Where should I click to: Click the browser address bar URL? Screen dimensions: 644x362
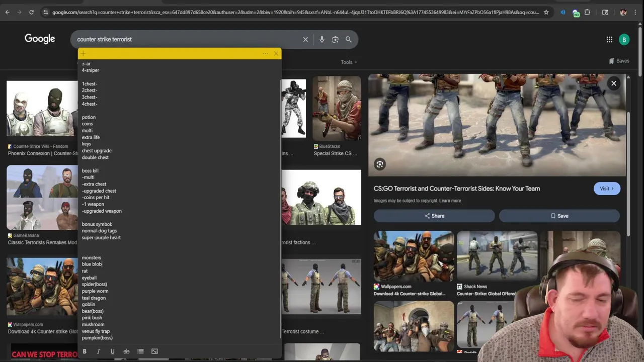click(295, 12)
